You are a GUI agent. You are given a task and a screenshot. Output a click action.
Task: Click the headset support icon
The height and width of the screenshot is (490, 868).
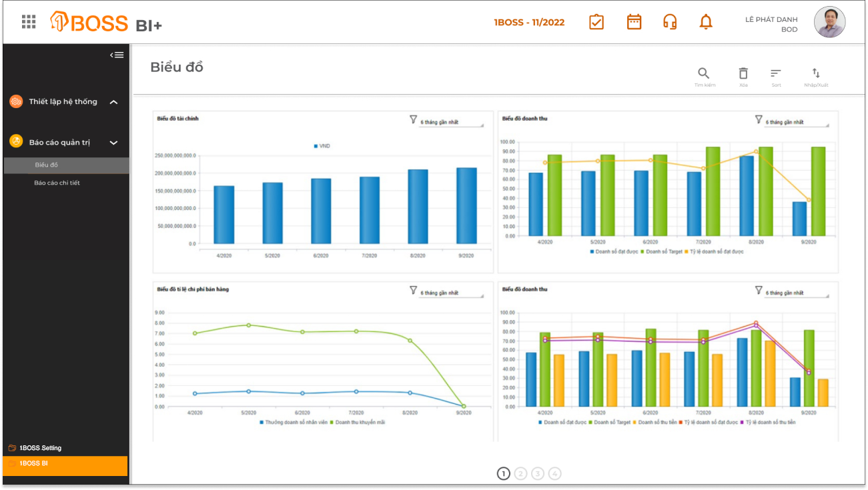point(670,22)
